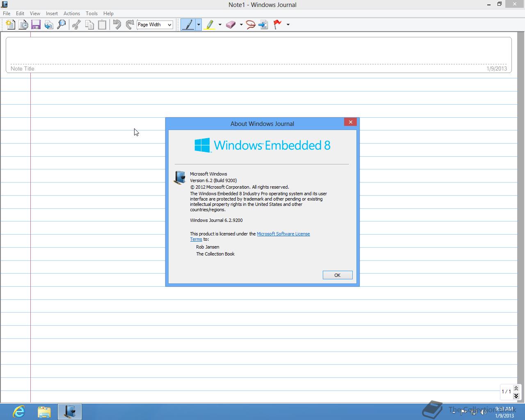Open the View menu
The image size is (525, 420).
35,14
